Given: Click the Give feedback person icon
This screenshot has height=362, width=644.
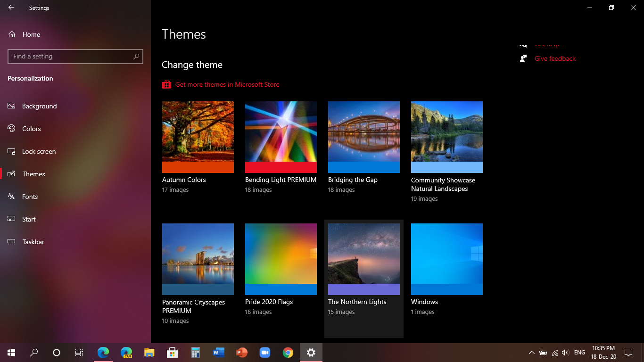Looking at the screenshot, I should click(523, 58).
